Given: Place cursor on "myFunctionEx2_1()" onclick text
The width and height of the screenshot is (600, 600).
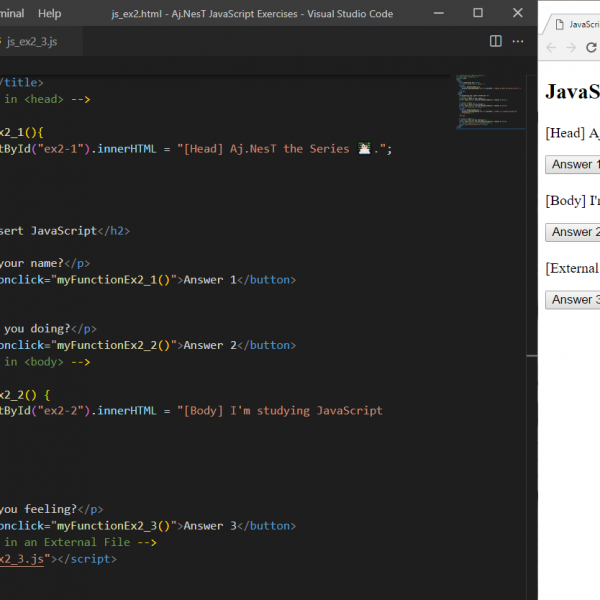Looking at the screenshot, I should pyautogui.click(x=116, y=280).
